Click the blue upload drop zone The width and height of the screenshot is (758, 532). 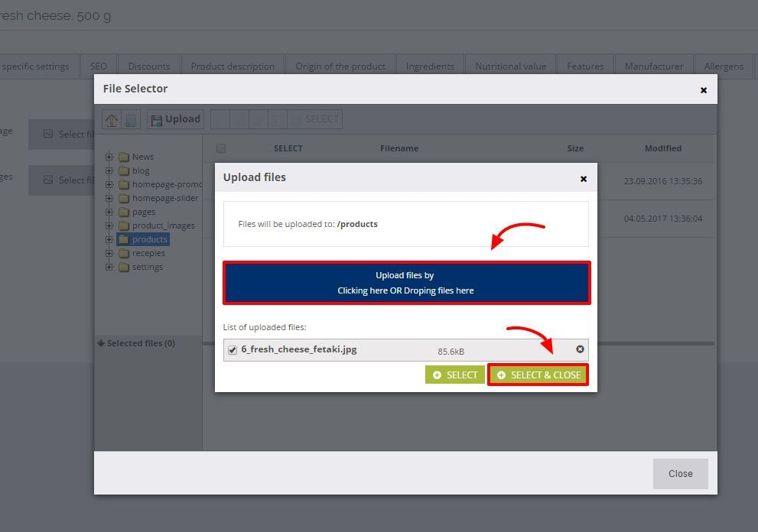tap(407, 283)
